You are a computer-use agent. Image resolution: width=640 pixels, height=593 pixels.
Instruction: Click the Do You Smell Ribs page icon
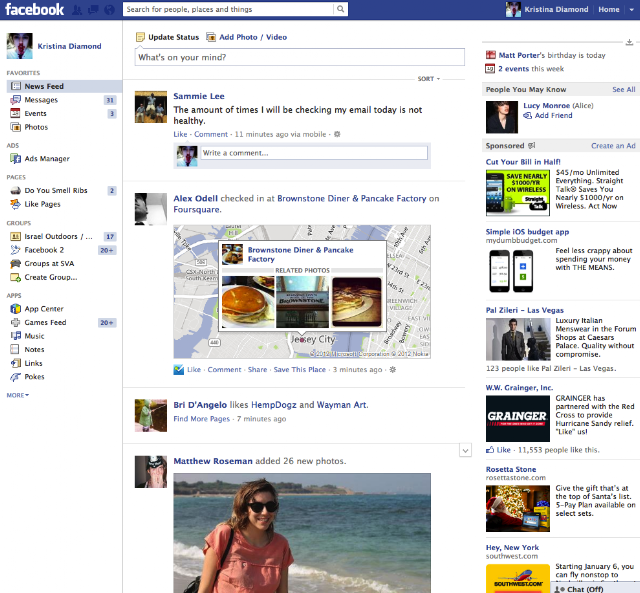[x=16, y=190]
